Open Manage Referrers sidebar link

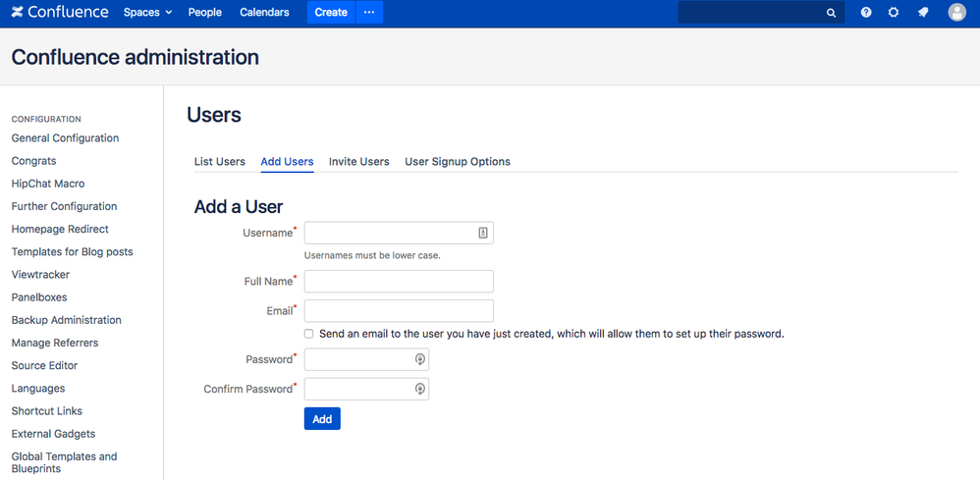click(x=55, y=343)
